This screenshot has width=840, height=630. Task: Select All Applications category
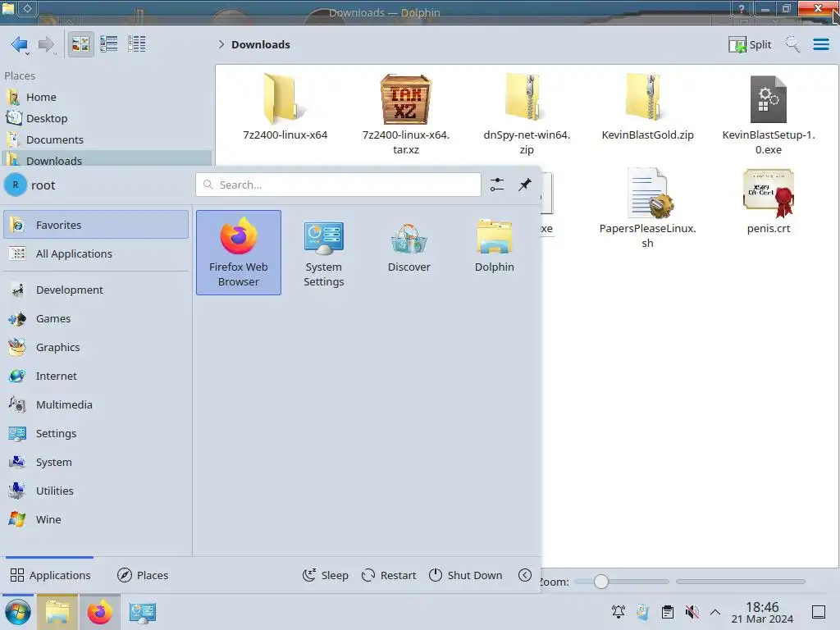96,254
